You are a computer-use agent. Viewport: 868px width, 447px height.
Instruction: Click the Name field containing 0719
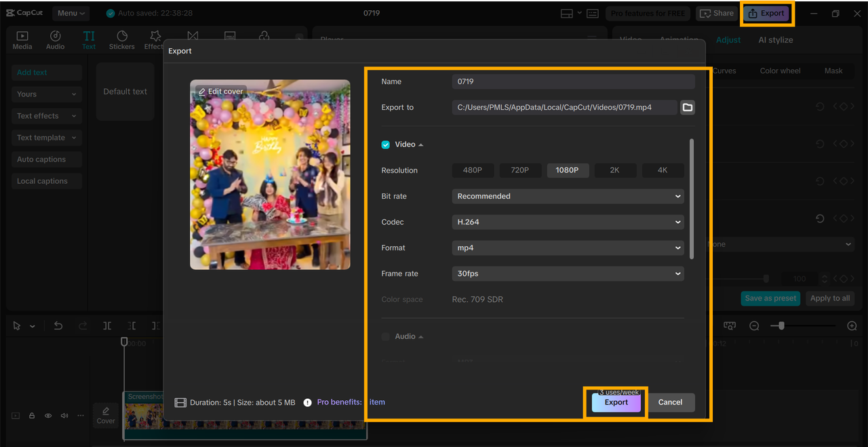click(573, 81)
